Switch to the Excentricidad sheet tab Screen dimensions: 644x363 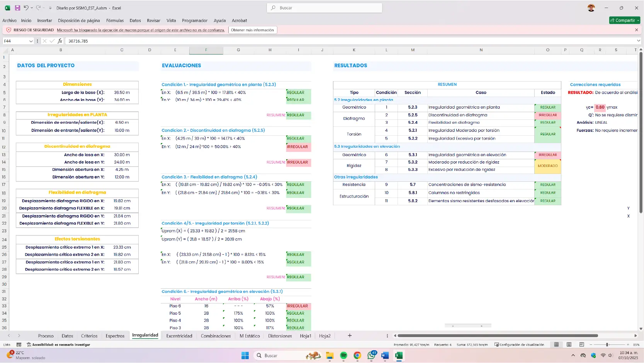[x=179, y=336]
